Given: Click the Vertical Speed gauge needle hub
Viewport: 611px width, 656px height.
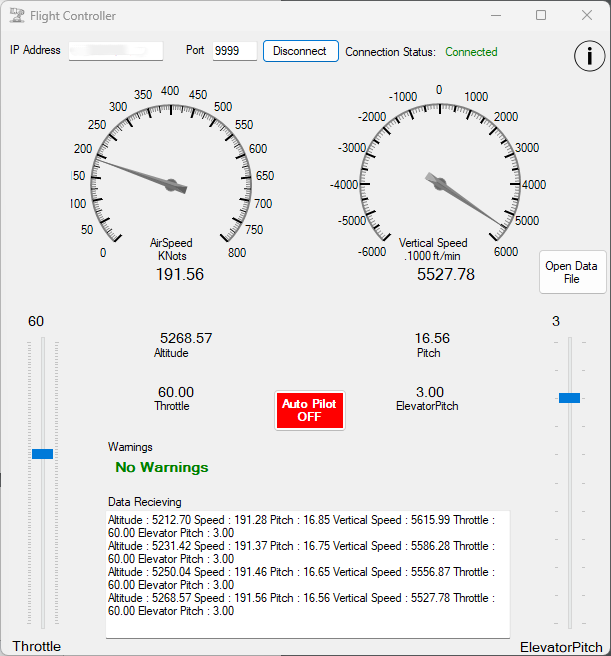Looking at the screenshot, I should pyautogui.click(x=439, y=184).
